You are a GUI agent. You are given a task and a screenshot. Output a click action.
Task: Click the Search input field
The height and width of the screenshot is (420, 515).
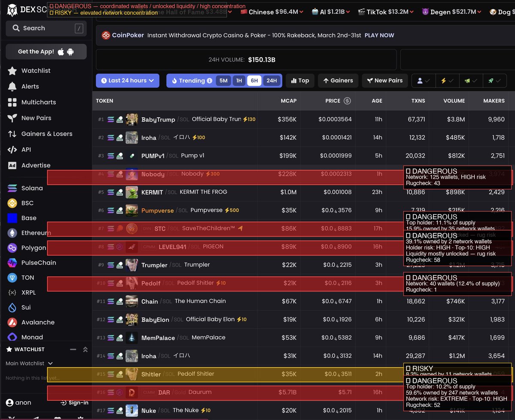click(x=46, y=28)
